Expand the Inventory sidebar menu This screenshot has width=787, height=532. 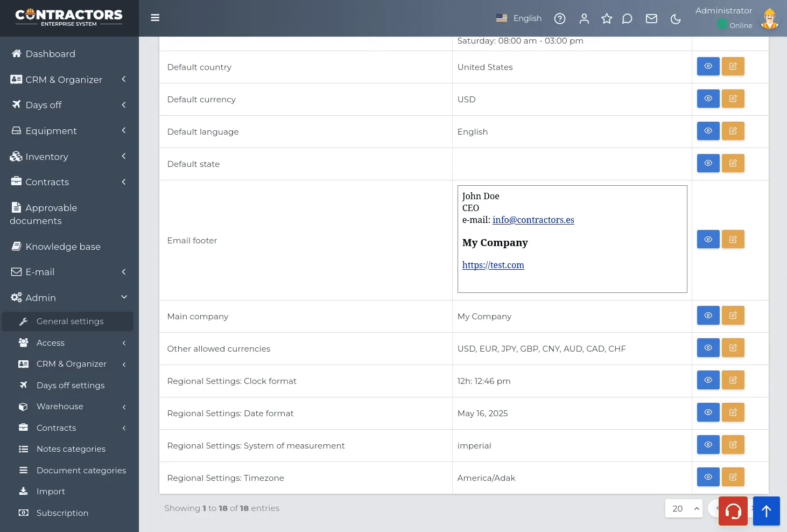tap(69, 157)
